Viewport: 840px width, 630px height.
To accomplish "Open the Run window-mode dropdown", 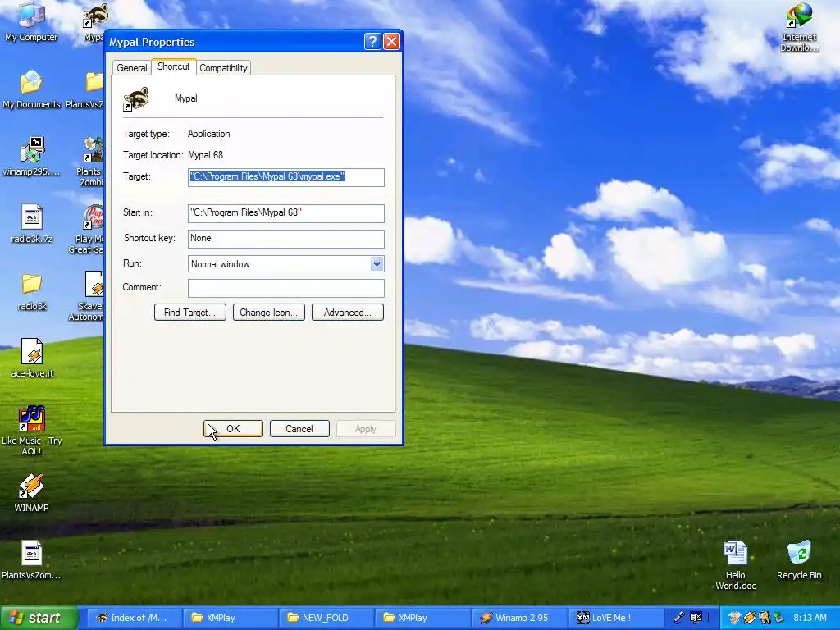I will click(x=377, y=263).
